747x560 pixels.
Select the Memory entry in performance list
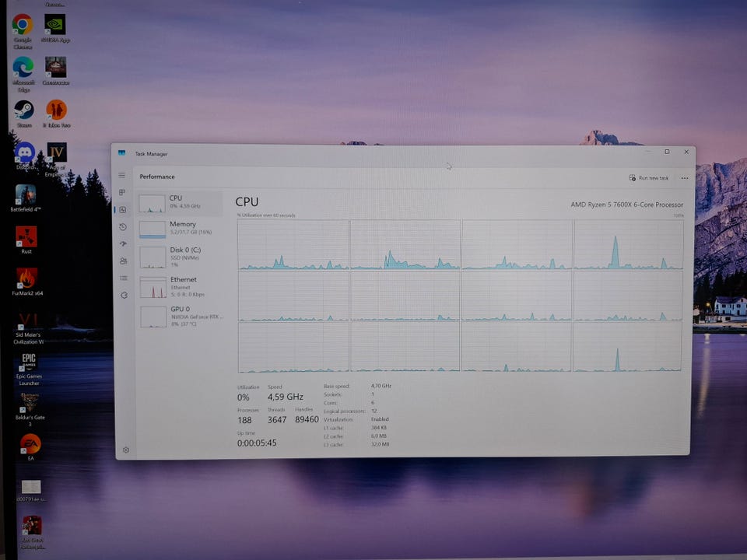coord(180,229)
